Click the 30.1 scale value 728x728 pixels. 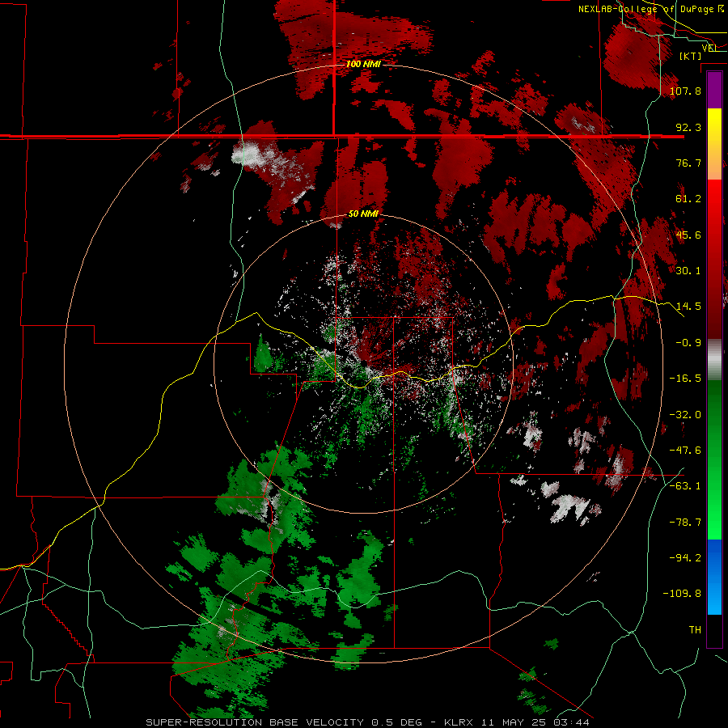click(x=688, y=271)
